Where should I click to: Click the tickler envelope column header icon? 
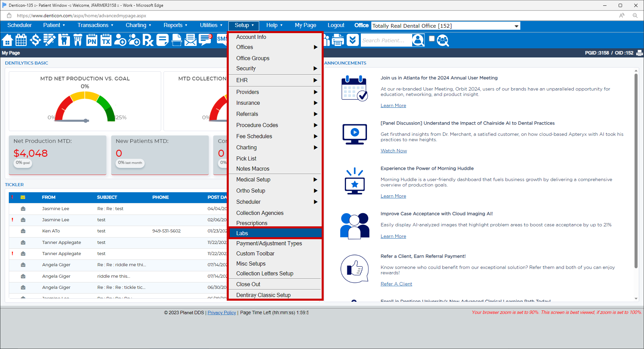click(23, 197)
